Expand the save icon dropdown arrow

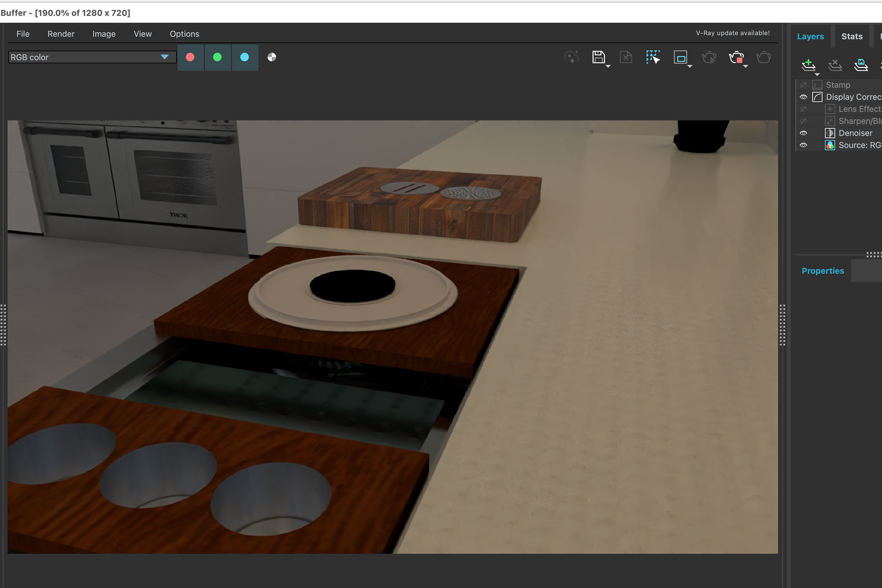[x=608, y=67]
